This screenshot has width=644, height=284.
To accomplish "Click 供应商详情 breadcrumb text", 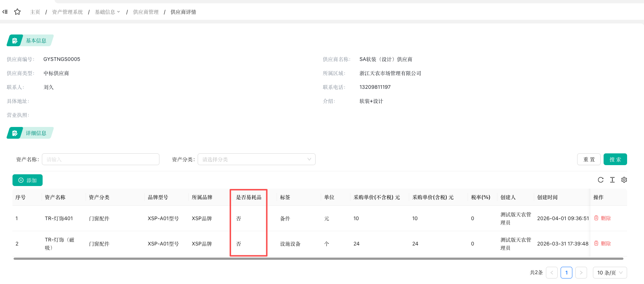I will 183,12.
